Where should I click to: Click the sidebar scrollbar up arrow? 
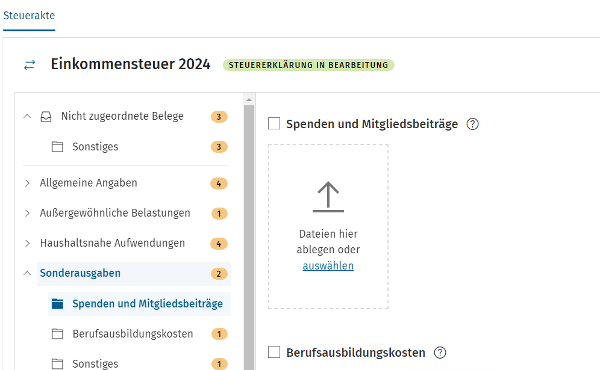pyautogui.click(x=249, y=100)
